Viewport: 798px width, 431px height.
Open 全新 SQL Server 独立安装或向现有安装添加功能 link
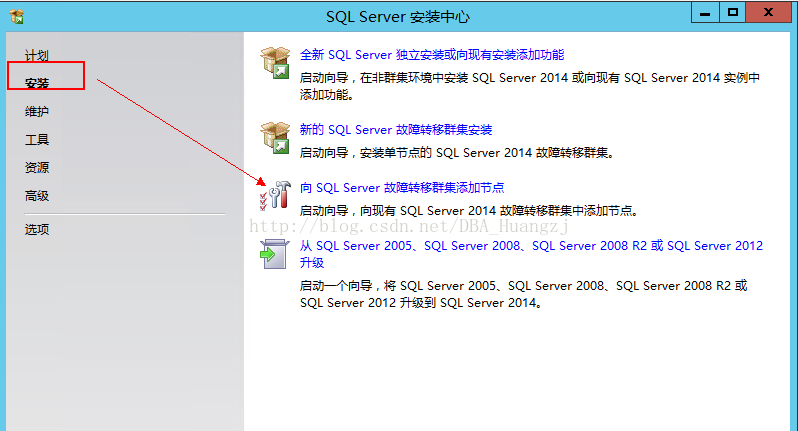[432, 54]
